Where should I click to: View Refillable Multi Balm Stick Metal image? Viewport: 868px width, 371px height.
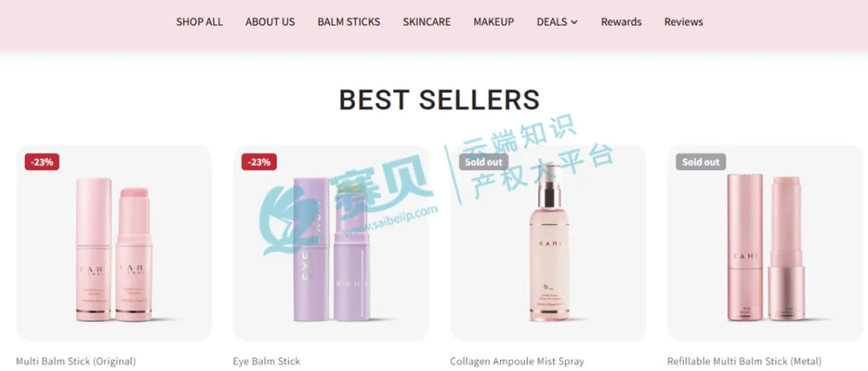pos(766,243)
